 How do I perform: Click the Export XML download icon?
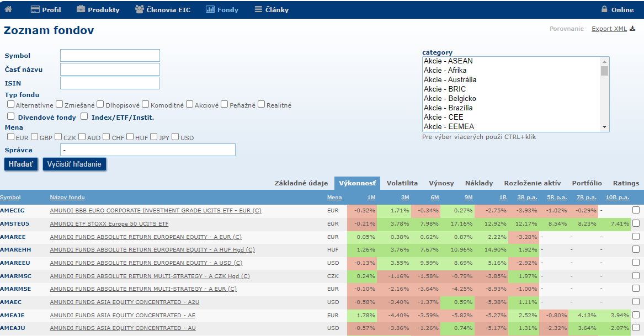pos(632,29)
